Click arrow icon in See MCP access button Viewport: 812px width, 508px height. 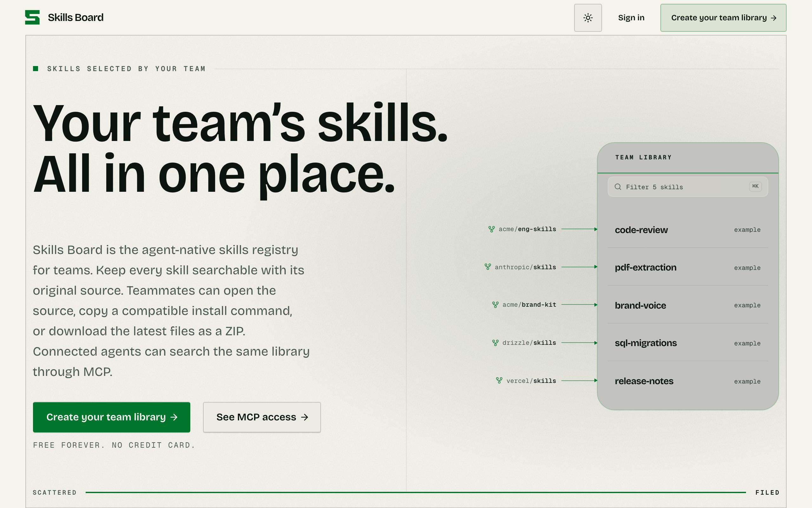pyautogui.click(x=304, y=417)
